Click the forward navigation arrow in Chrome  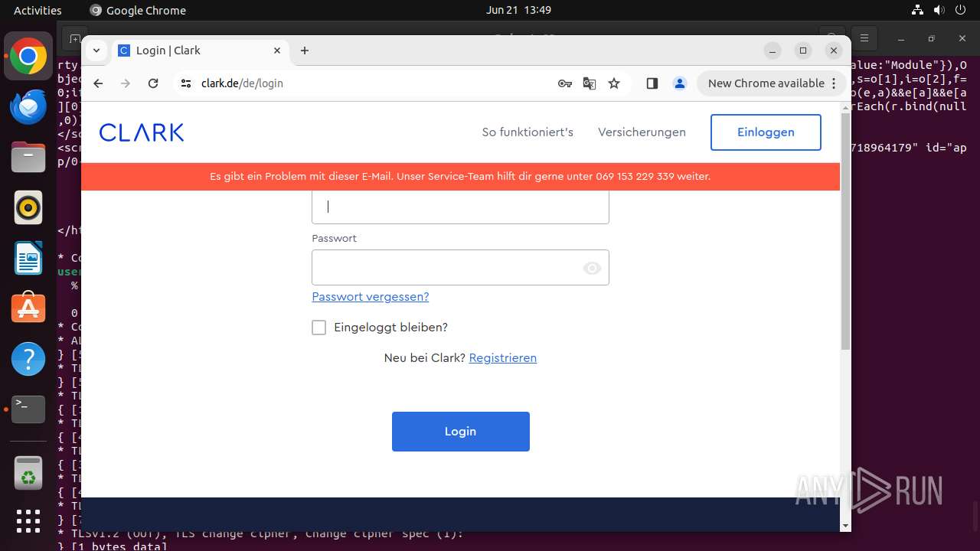(x=126, y=83)
